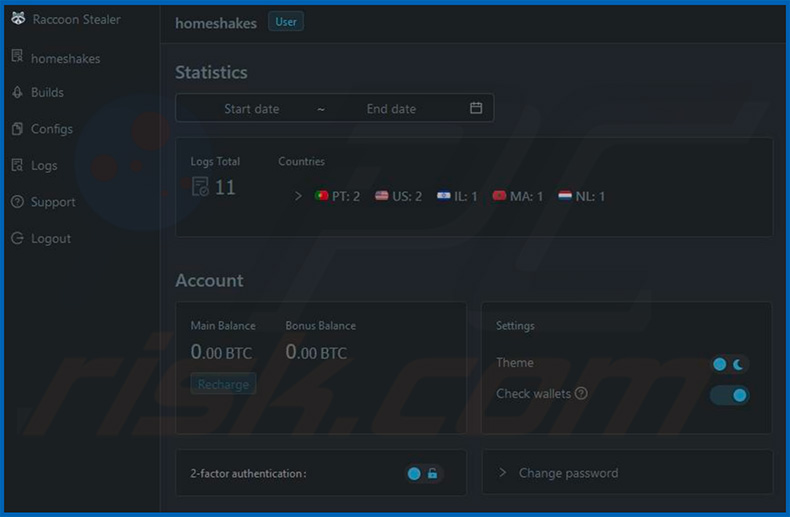Click the Israel flag icon
Screen dimensions: 790x517
[443, 196]
